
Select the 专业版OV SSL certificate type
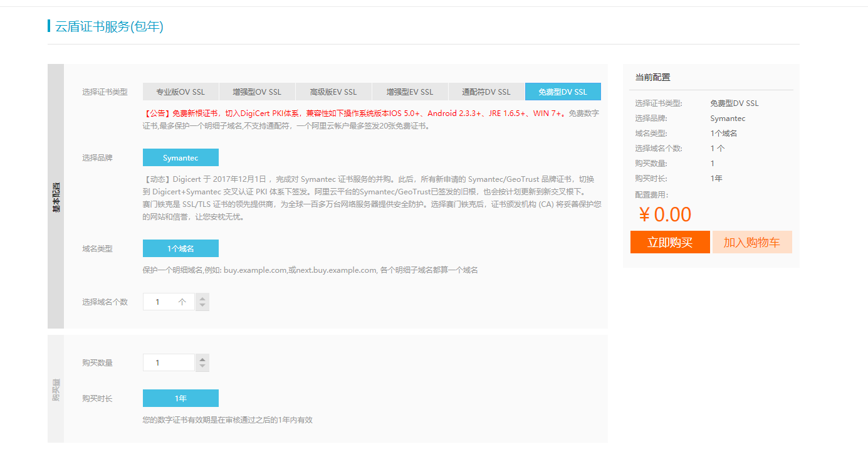pyautogui.click(x=180, y=91)
